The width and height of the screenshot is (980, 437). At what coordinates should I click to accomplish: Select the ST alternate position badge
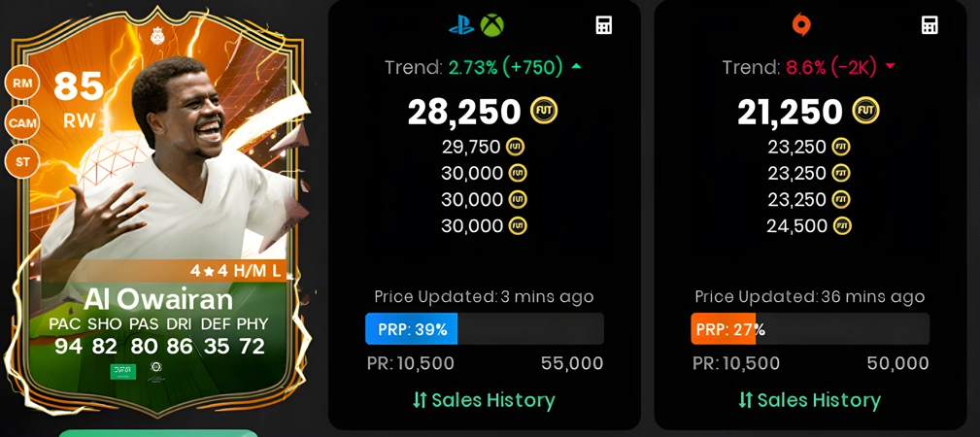[x=22, y=162]
